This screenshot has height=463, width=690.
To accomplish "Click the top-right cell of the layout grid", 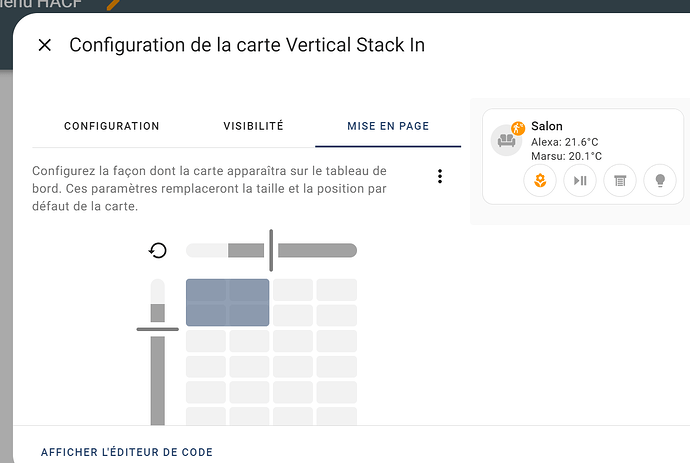I will click(337, 290).
